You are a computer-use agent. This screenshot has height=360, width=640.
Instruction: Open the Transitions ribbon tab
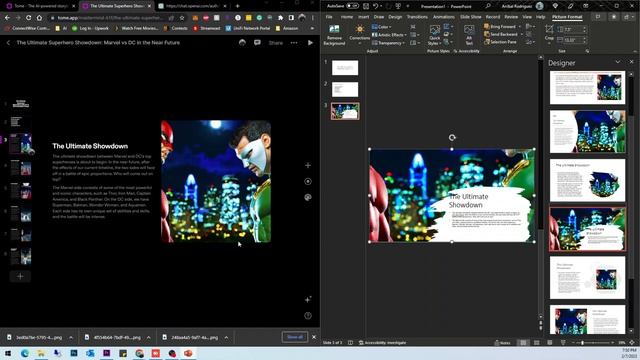point(417,17)
